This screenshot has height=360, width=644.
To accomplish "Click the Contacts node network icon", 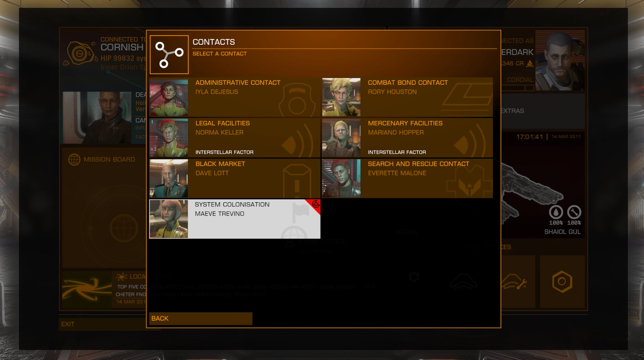I will coord(169,54).
